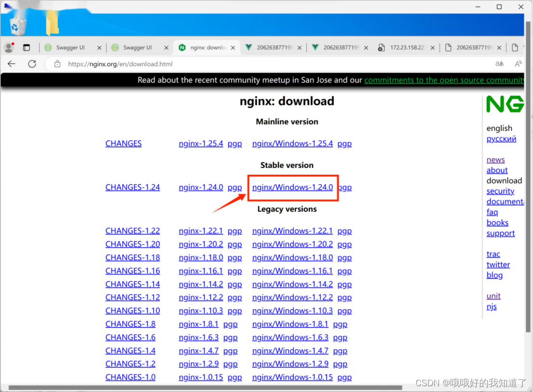533x392 pixels.
Task: Open nginx/Windows-1.6.3 link
Action: [290, 337]
